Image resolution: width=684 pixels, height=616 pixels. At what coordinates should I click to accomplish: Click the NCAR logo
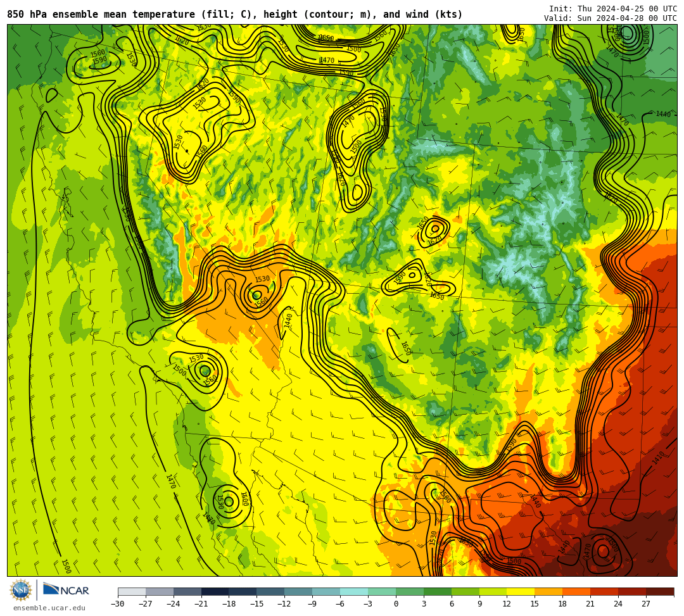66,590
